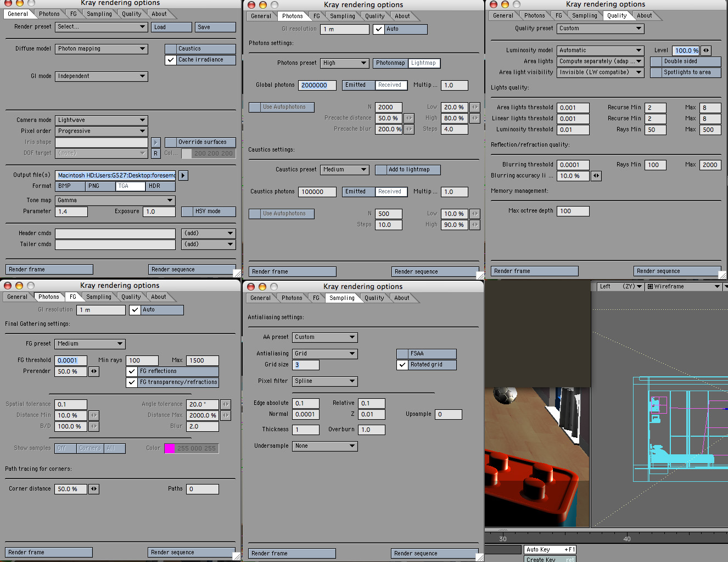Click the R button beside DOF target
This screenshot has width=728, height=562.
156,153
